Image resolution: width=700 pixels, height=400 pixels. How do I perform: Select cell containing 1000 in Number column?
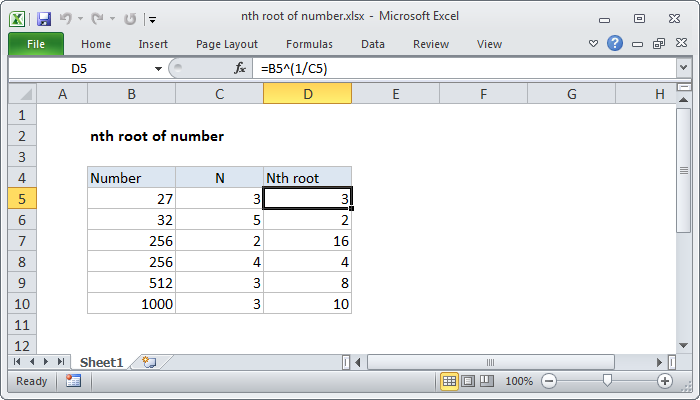(131, 304)
